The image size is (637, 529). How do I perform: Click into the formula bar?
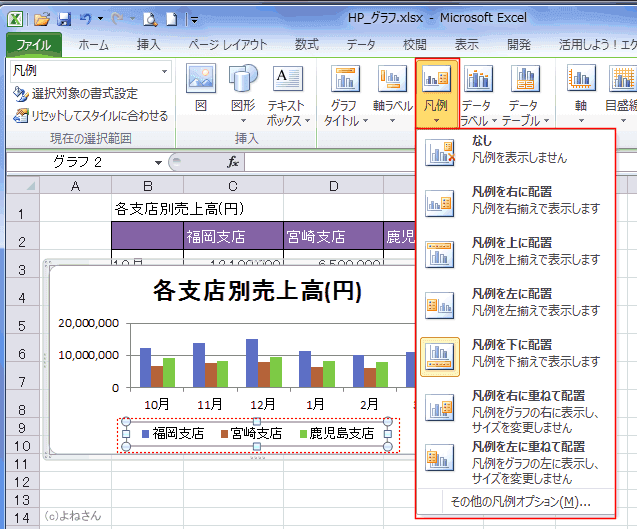click(x=329, y=163)
